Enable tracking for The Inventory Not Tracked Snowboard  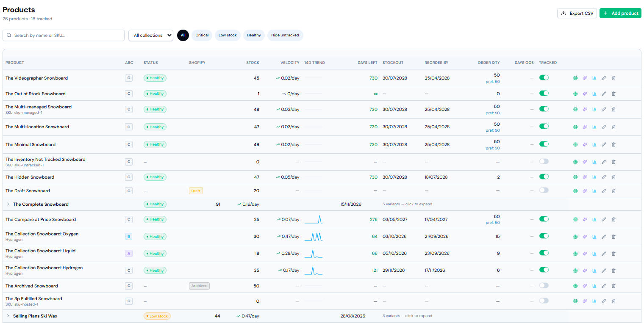coord(544,161)
